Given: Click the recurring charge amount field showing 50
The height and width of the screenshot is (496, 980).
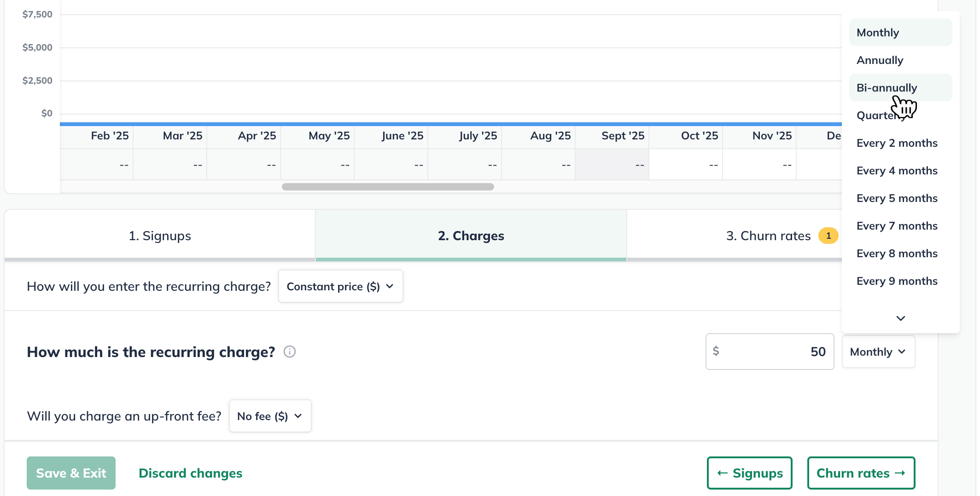Looking at the screenshot, I should point(769,352).
